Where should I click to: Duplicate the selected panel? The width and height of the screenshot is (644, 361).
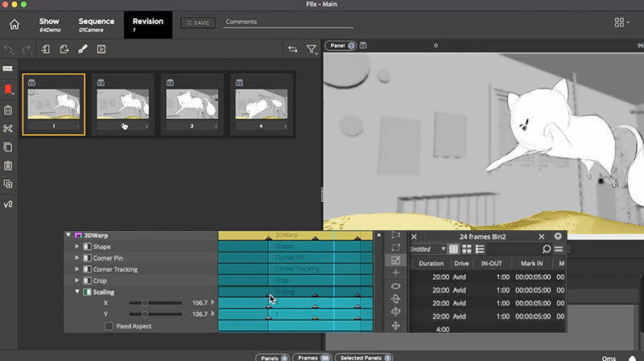(x=8, y=184)
